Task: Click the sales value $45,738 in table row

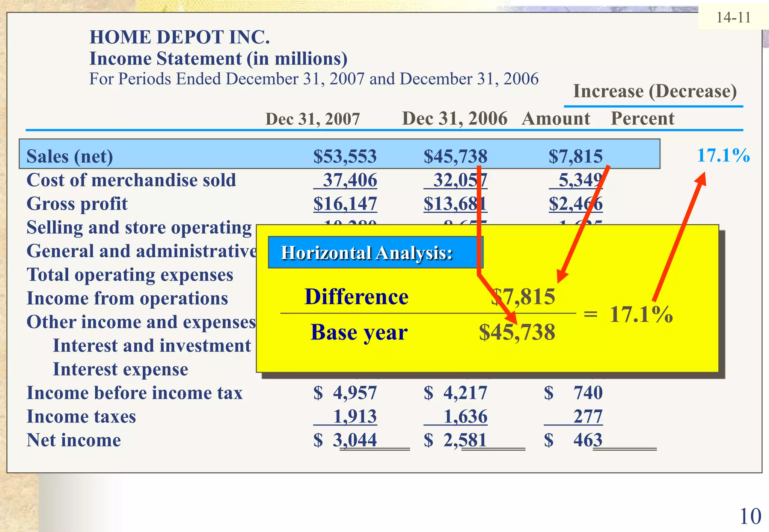Action: (x=455, y=156)
